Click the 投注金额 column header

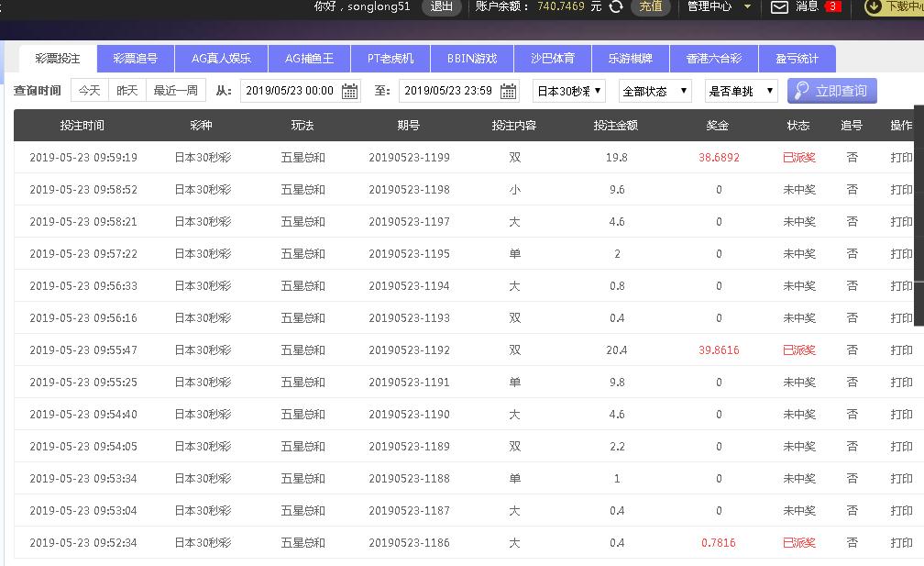[x=615, y=126]
